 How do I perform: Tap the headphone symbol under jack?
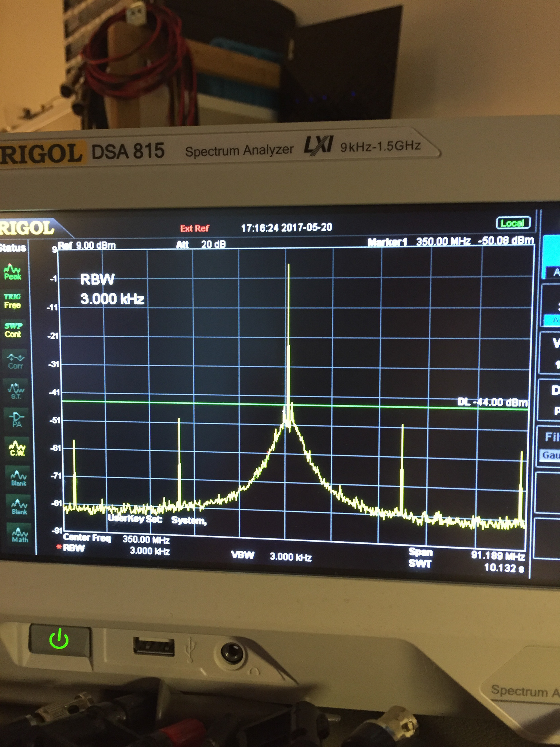[x=254, y=671]
